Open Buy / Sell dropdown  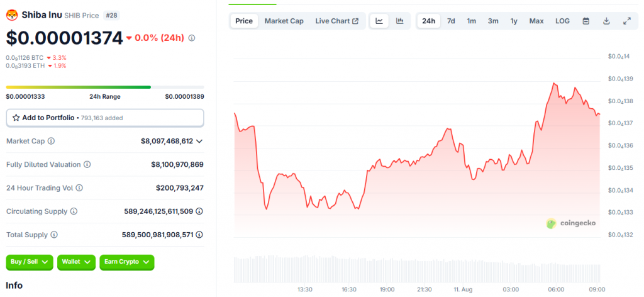pyautogui.click(x=30, y=262)
